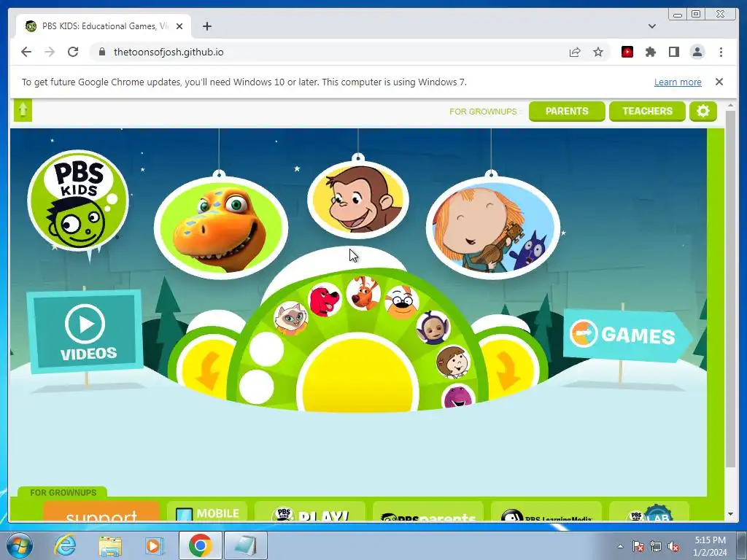Viewport: 747px width, 560px height.
Task: Select the cat character icon on wheel
Action: click(x=290, y=319)
